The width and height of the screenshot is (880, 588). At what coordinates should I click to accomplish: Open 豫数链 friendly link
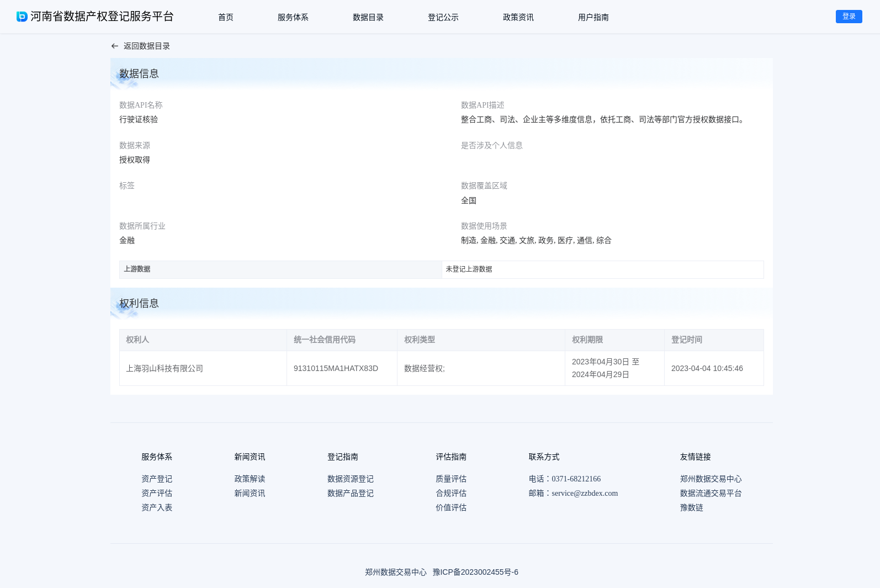click(692, 507)
